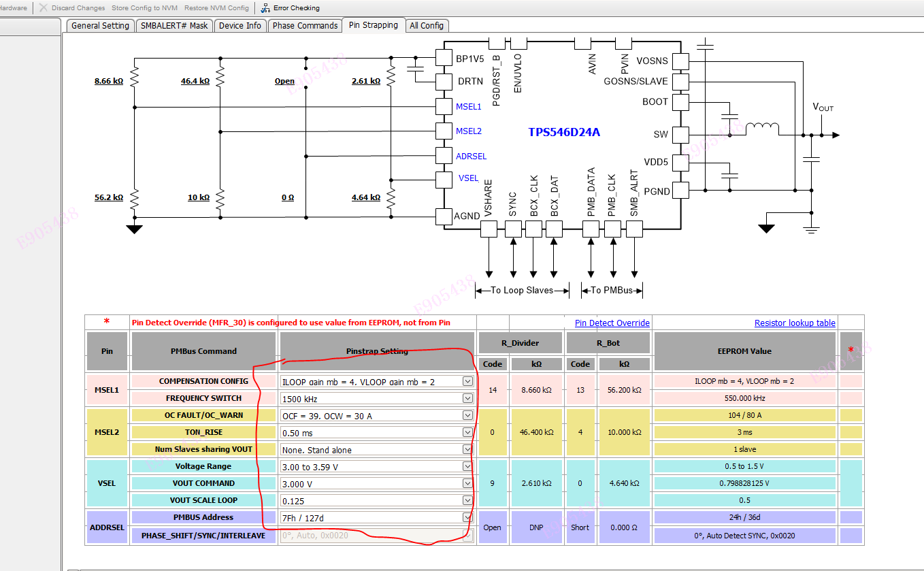The image size is (924, 571).
Task: Open the Voltage Range dropdown
Action: tap(467, 466)
